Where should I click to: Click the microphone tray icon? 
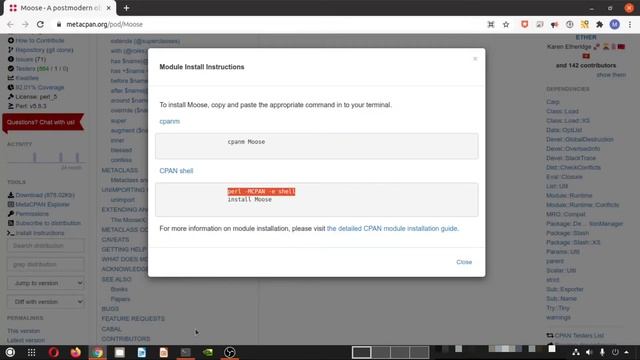coord(602,352)
